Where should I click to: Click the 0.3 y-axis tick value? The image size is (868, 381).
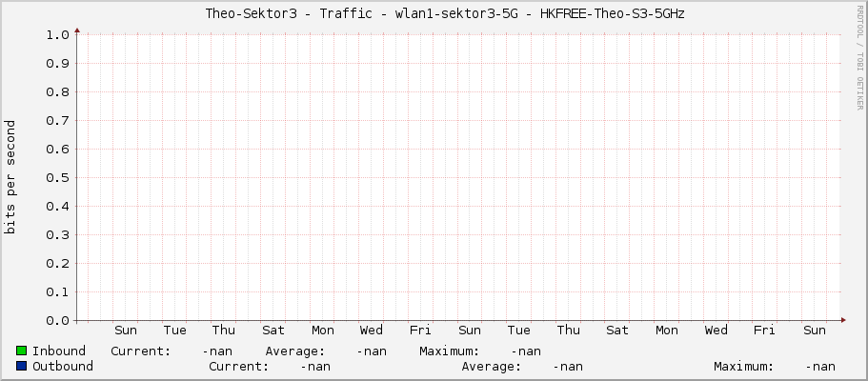pyautogui.click(x=57, y=235)
